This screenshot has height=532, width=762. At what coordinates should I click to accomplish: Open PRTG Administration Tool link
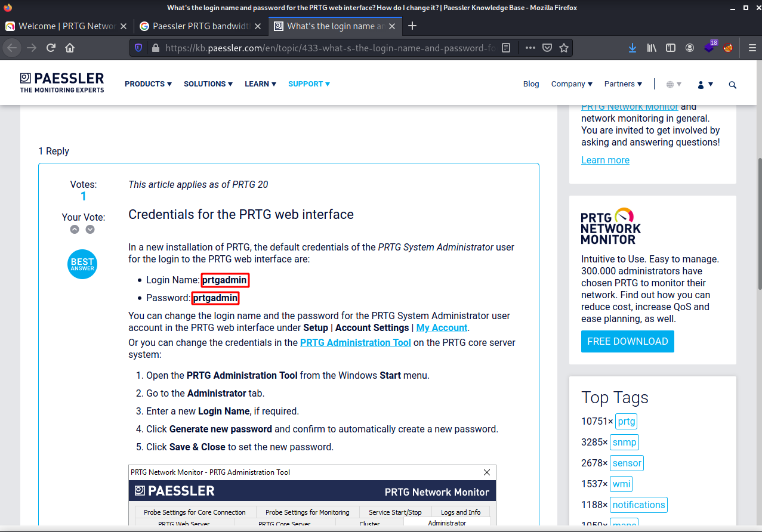pyautogui.click(x=355, y=342)
